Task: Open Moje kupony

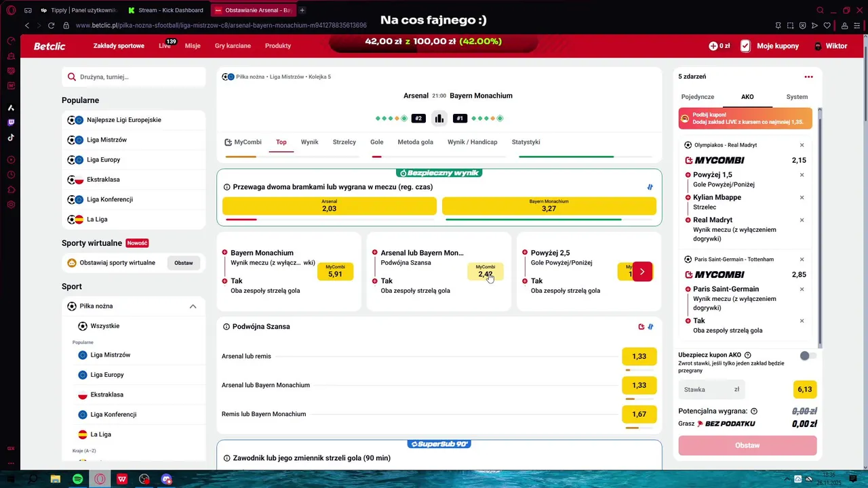Action: [770, 46]
